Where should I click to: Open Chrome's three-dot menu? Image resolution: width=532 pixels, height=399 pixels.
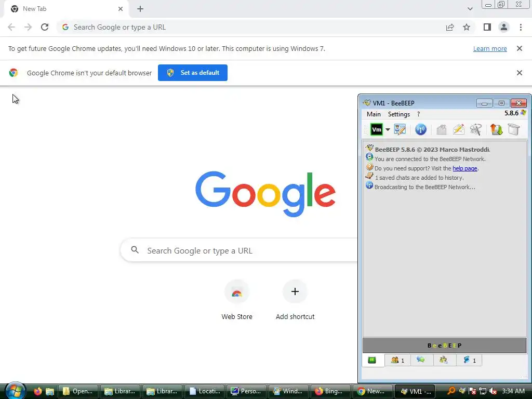point(521,27)
